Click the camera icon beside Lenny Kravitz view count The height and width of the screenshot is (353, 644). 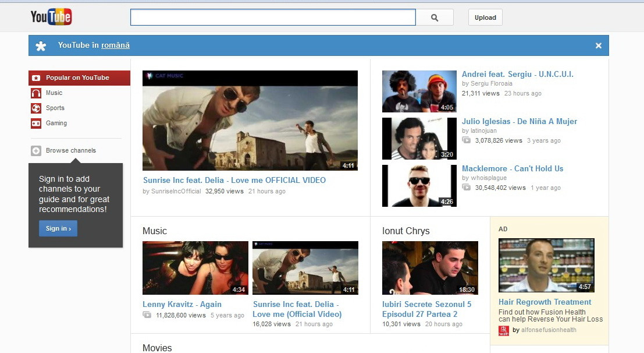click(x=147, y=314)
